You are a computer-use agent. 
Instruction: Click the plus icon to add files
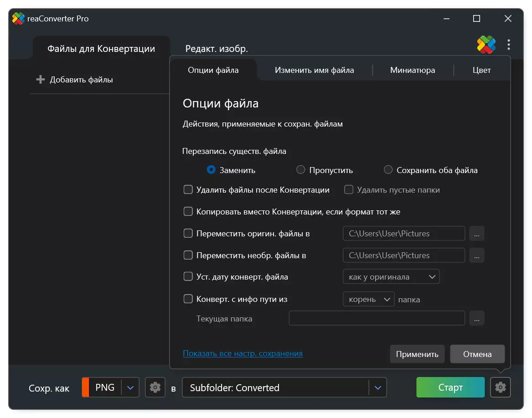[41, 79]
